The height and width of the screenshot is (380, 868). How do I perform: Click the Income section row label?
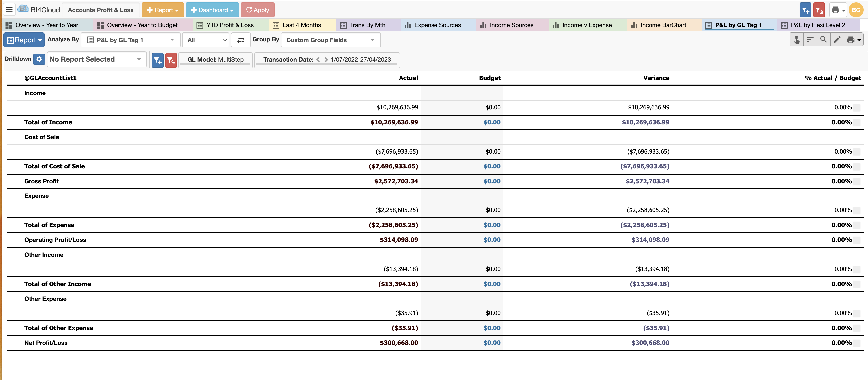click(x=35, y=93)
